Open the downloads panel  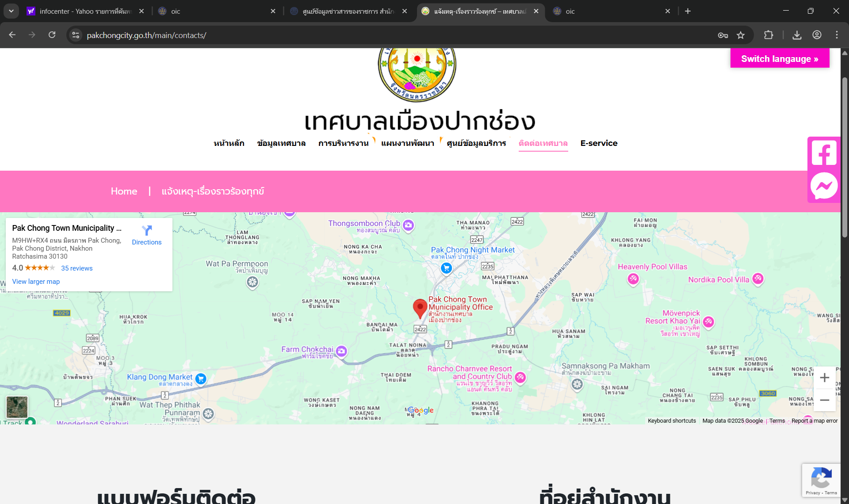[797, 35]
